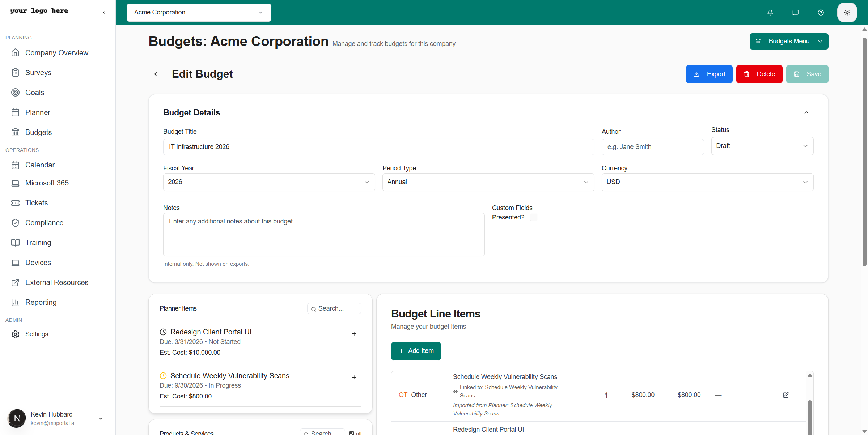This screenshot has height=435, width=868.
Task: Open the Budgets section in sidebar
Action: tap(39, 132)
